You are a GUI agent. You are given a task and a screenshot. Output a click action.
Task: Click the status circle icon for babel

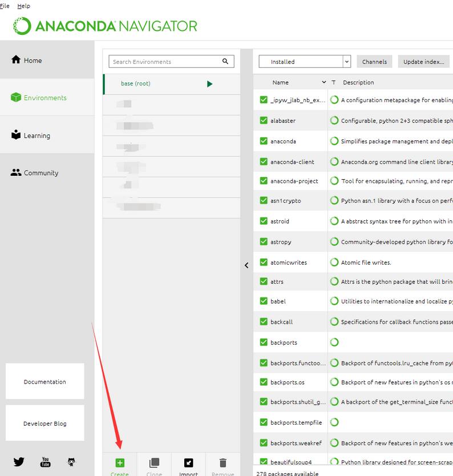(x=334, y=301)
